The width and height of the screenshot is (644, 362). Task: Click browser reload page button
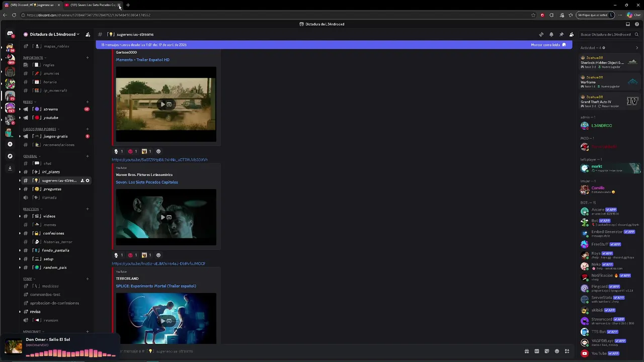[x=14, y=15]
